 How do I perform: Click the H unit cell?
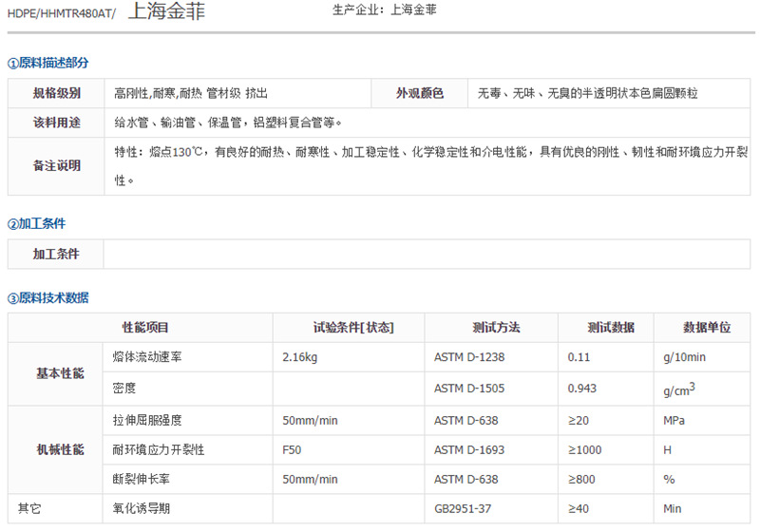(702, 449)
